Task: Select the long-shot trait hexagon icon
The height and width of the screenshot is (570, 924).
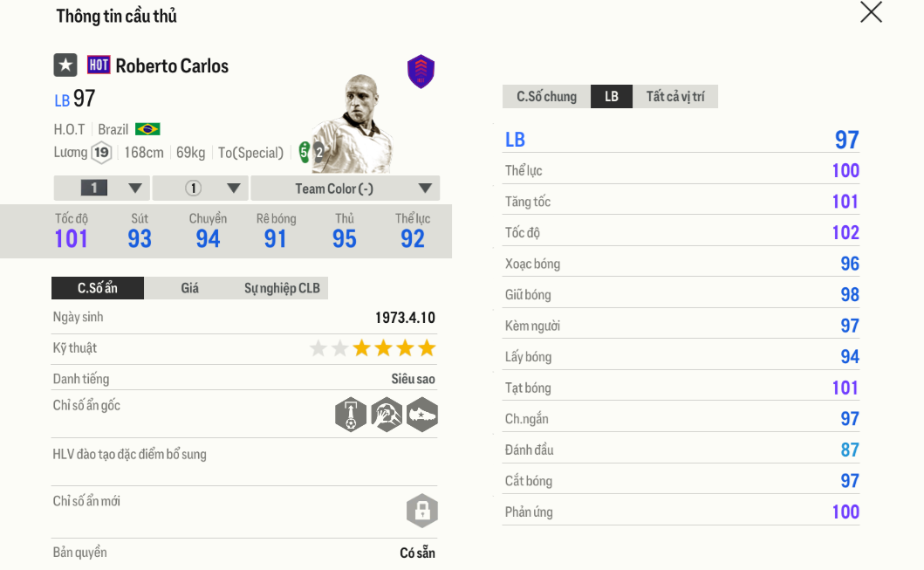Action: [x=351, y=414]
